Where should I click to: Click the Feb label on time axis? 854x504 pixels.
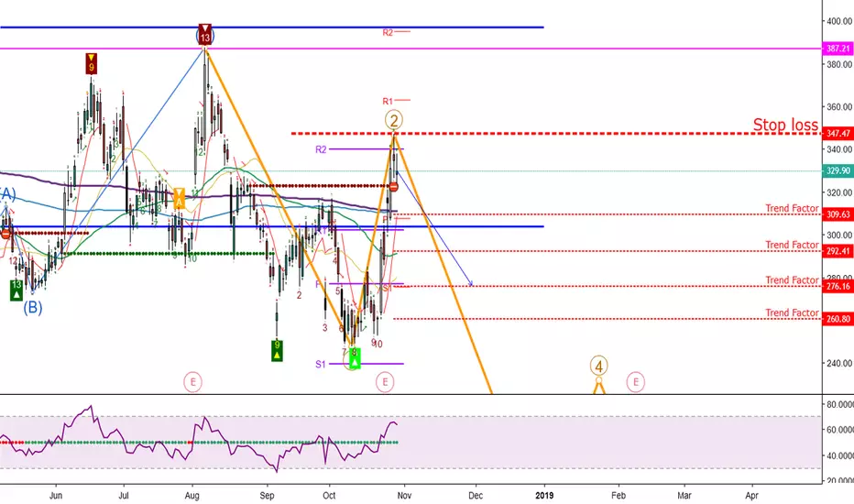pos(619,495)
